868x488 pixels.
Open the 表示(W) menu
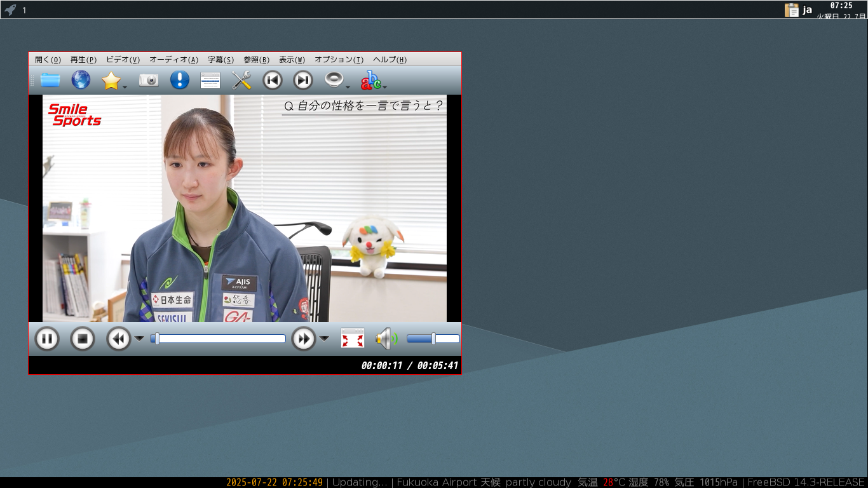(292, 60)
